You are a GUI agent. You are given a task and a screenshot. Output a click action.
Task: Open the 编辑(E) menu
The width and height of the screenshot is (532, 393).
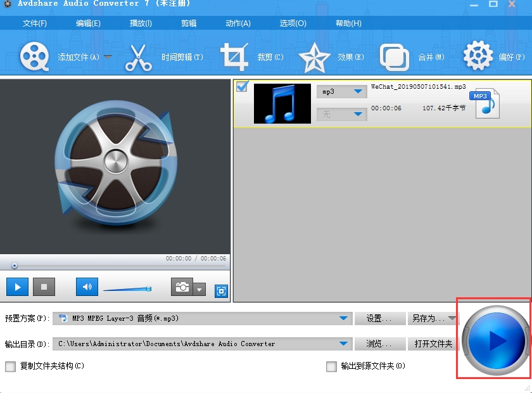click(88, 23)
